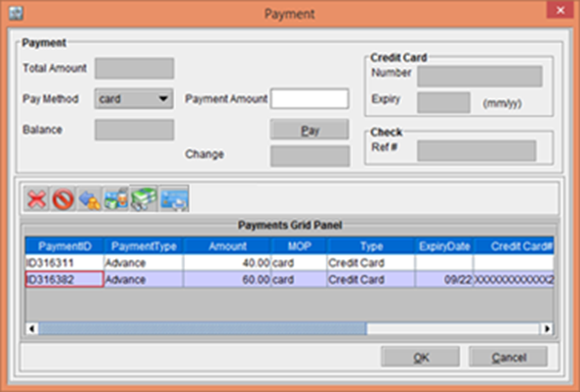Image resolution: width=580 pixels, height=392 pixels.
Task: Click the Pay button
Action: click(x=310, y=130)
